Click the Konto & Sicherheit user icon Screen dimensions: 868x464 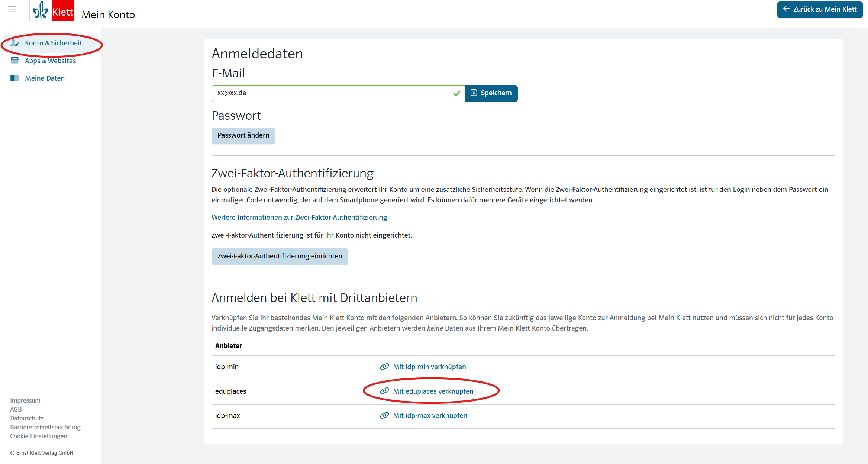[14, 43]
